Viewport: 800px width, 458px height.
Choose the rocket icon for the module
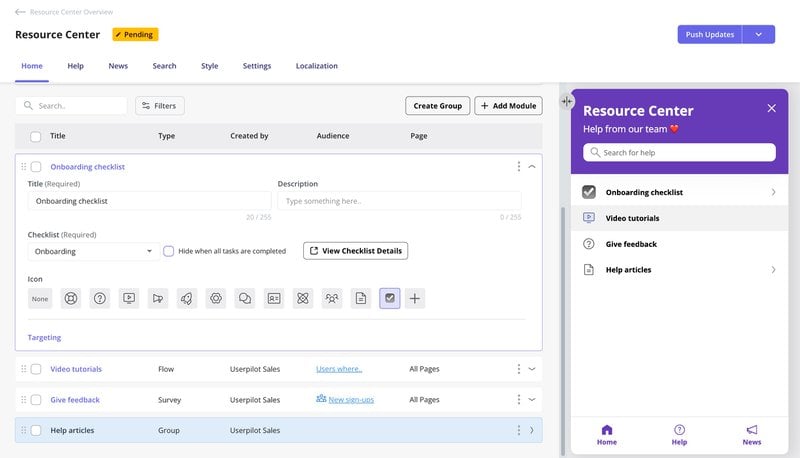pyautogui.click(x=187, y=298)
